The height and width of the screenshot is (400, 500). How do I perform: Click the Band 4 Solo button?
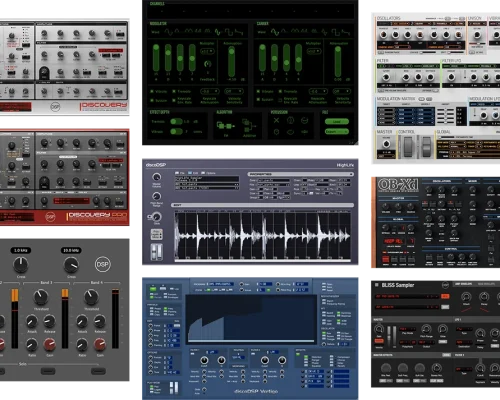click(x=98, y=371)
